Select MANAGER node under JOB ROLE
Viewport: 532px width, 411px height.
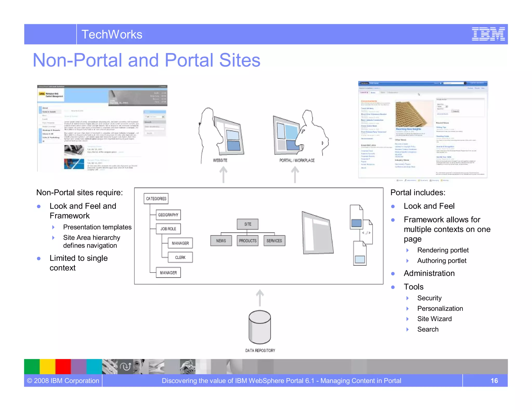(180, 243)
